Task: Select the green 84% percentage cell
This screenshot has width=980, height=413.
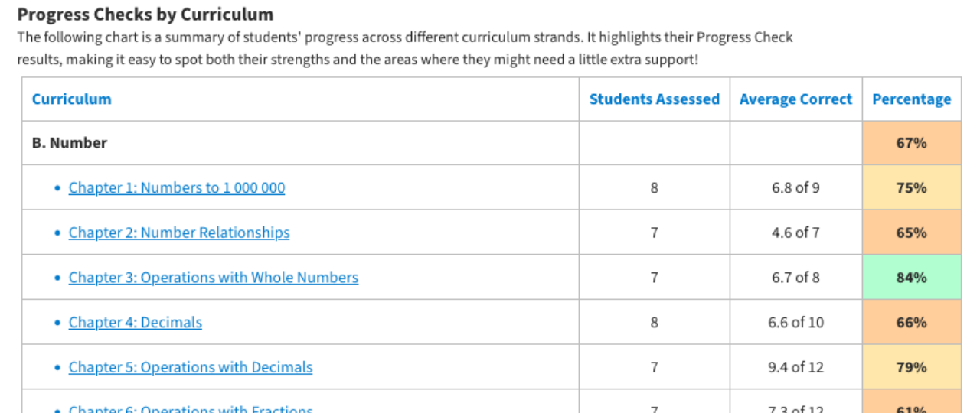Action: tap(911, 278)
